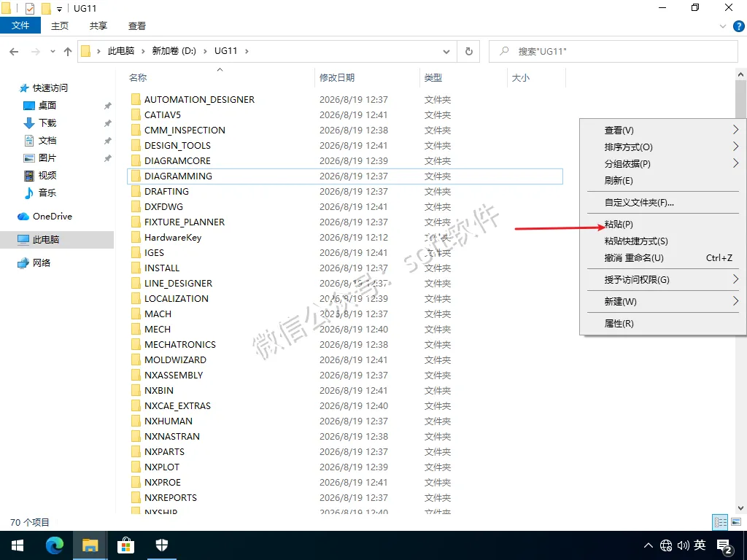Select the DXFDWG folder icon
The image size is (747, 560).
pos(136,206)
